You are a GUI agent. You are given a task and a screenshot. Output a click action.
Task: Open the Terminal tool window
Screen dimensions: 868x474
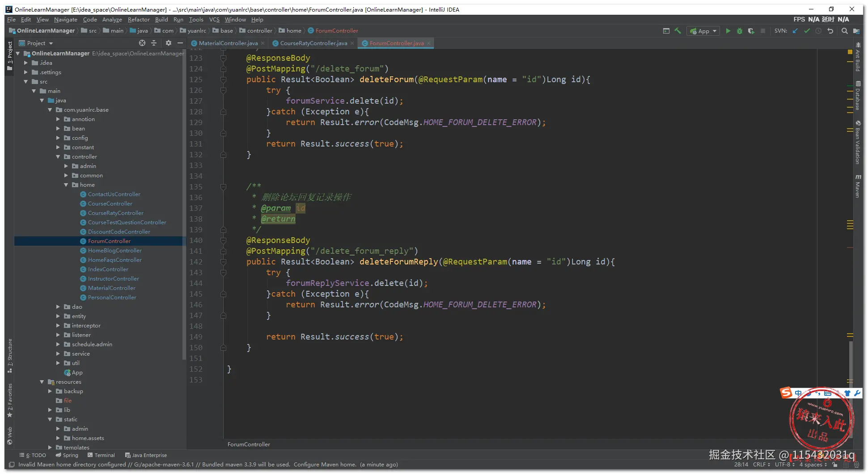[x=102, y=455]
